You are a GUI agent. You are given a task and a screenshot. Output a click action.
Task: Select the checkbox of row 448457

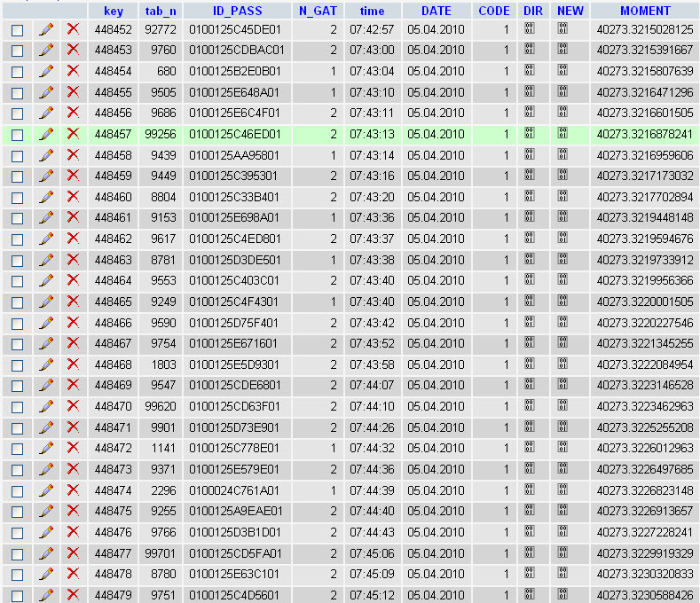[x=17, y=135]
